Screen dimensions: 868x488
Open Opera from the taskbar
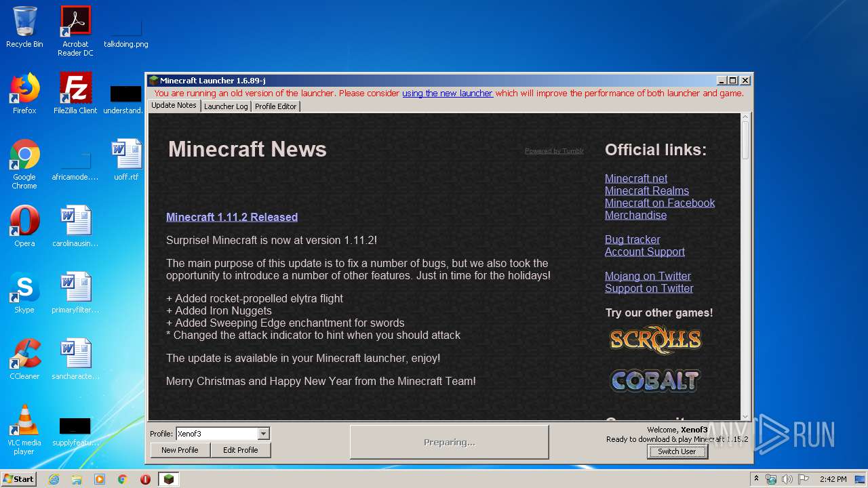click(145, 479)
